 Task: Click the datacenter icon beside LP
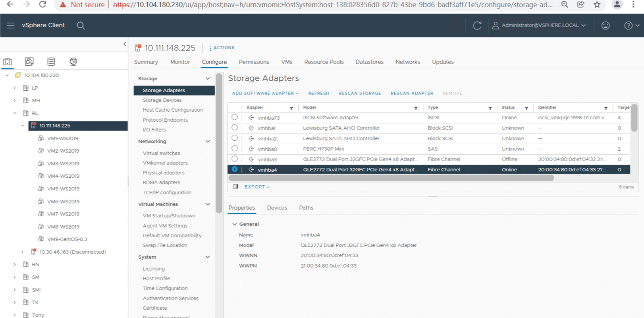(x=26, y=88)
